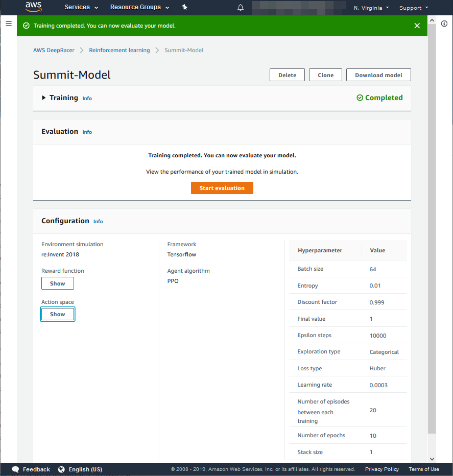Open the Support menu
This screenshot has height=476, width=453.
414,8
